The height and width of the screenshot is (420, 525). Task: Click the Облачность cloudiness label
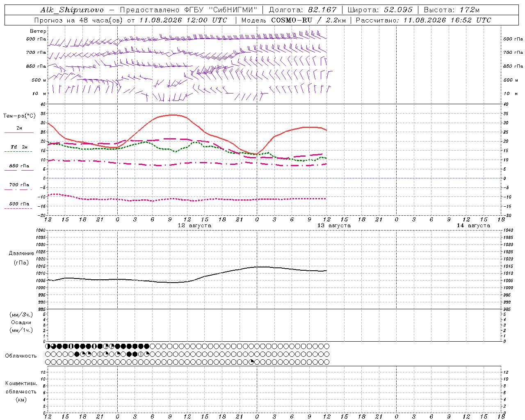[21, 356]
